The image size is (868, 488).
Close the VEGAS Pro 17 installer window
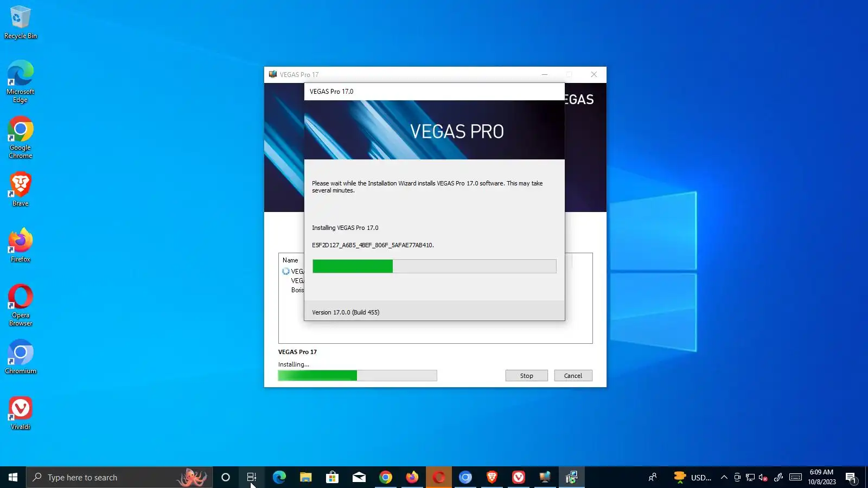coord(593,74)
